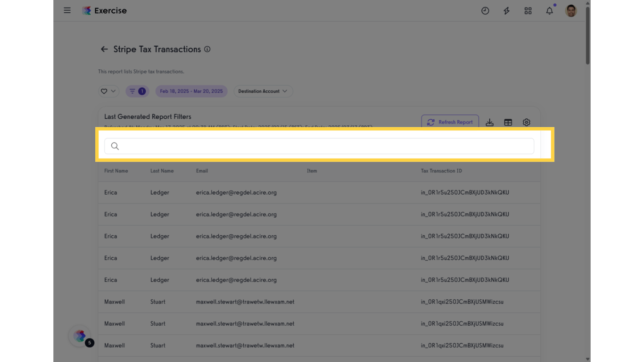The height and width of the screenshot is (362, 644).
Task: Expand the chevron next to the heart icon
Action: pos(113,91)
